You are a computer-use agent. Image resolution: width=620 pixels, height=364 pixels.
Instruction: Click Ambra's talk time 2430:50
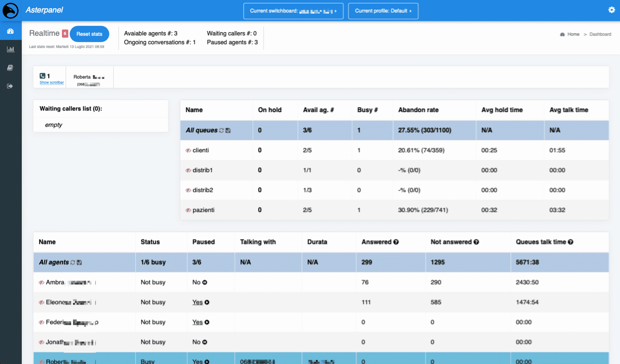[x=527, y=282]
